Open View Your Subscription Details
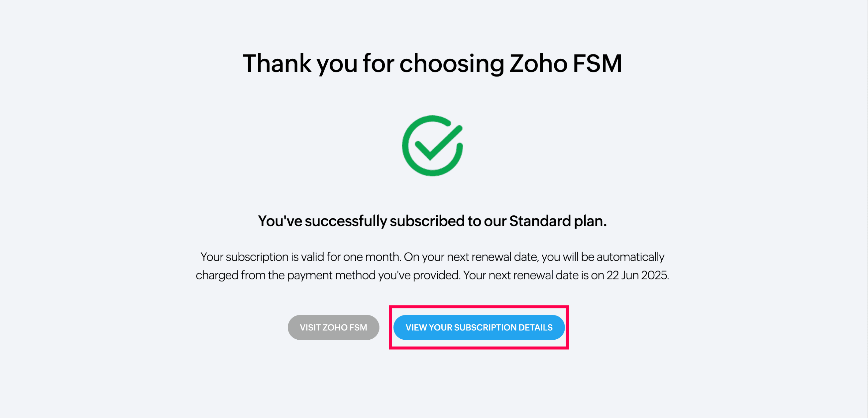868x418 pixels. (x=479, y=327)
